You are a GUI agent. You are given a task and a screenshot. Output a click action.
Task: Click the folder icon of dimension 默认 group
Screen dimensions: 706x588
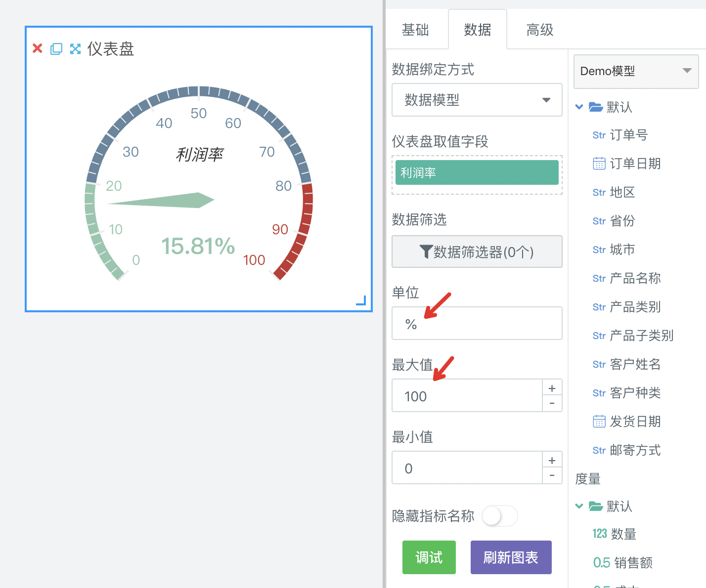pos(596,107)
